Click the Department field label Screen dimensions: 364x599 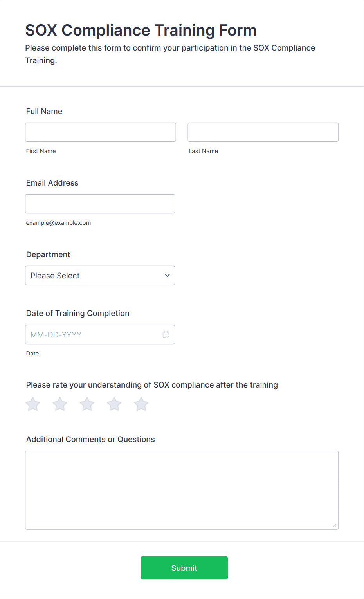click(x=48, y=254)
